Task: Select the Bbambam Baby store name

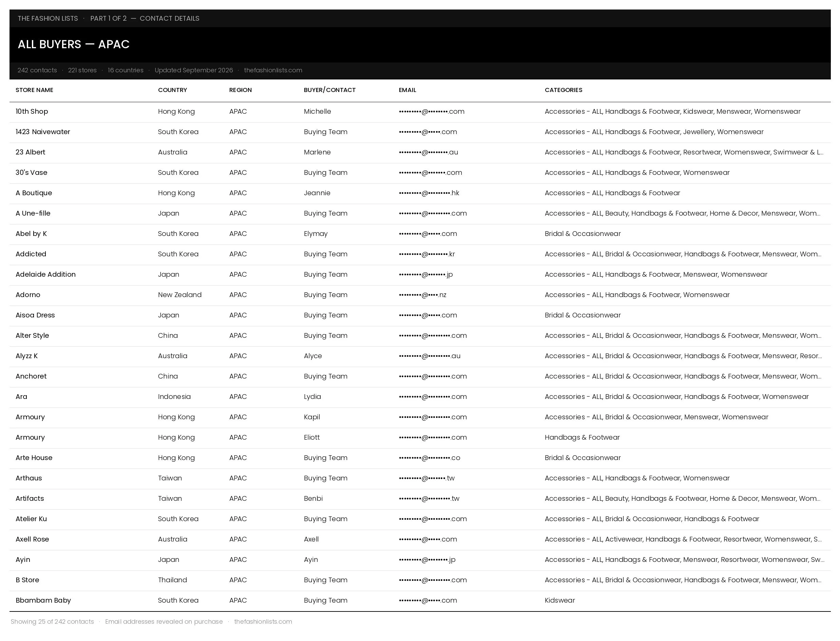Action: (x=43, y=601)
